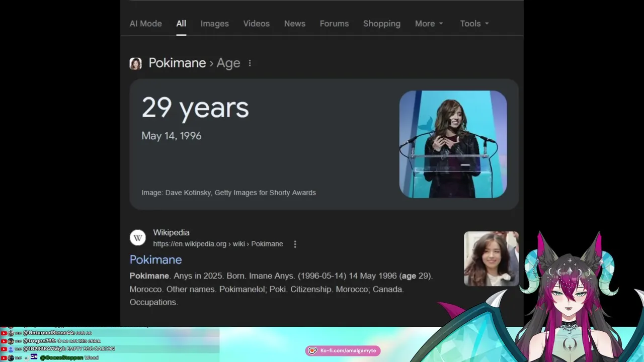This screenshot has width=644, height=362.
Task: Switch to the Videos tab
Action: pyautogui.click(x=256, y=24)
